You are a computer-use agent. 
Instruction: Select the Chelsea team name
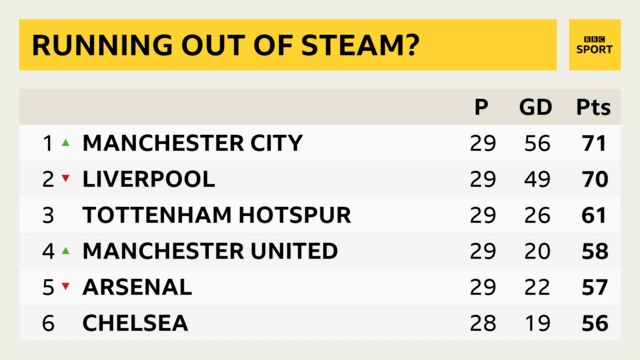[x=135, y=323]
